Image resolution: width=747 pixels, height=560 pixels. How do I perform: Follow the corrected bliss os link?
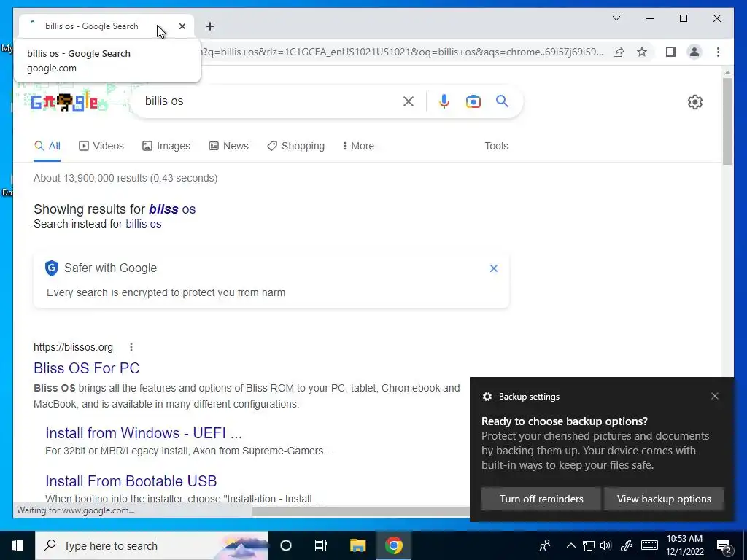point(172,209)
